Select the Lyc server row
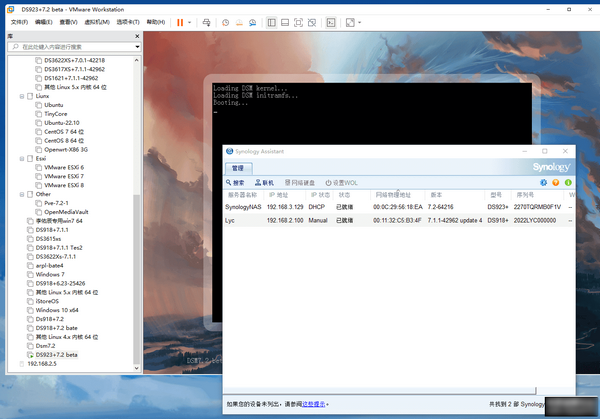The image size is (600, 419). pos(398,220)
